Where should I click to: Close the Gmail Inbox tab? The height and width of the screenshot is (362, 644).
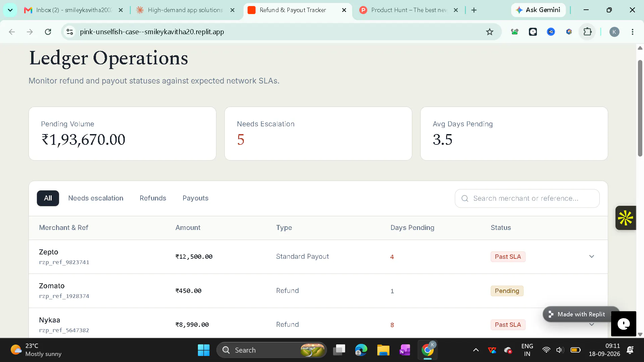click(121, 10)
